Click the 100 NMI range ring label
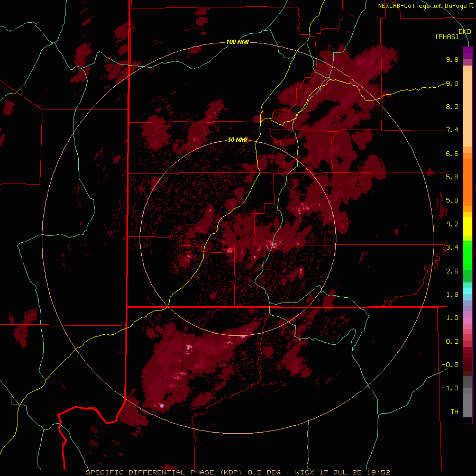The height and width of the screenshot is (476, 476). 237,42
